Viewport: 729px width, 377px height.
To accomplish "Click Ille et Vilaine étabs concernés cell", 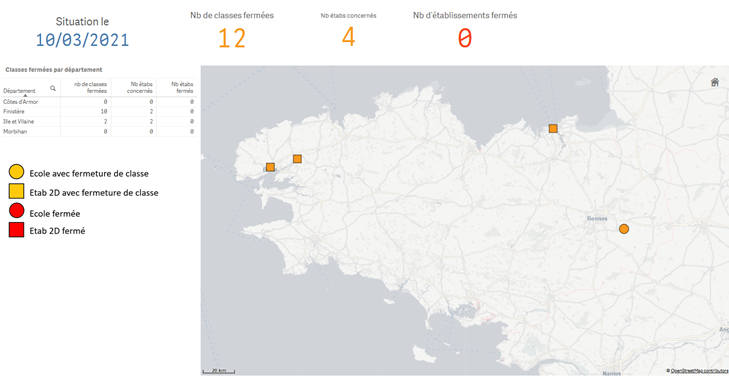I will [134, 121].
